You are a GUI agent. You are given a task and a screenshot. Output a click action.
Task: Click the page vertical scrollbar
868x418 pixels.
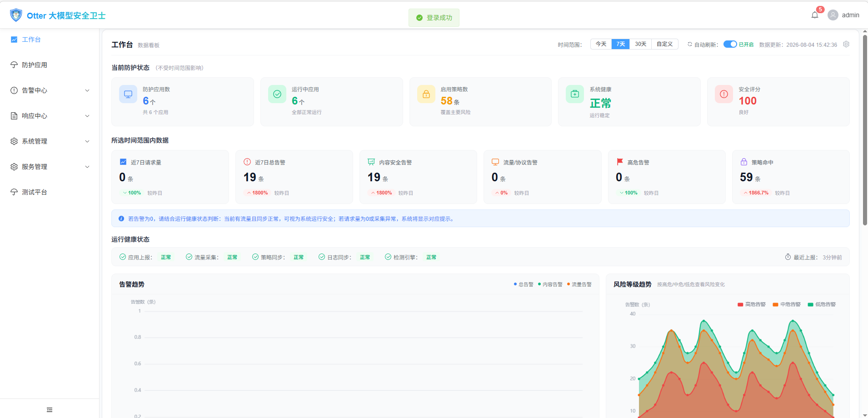click(x=865, y=130)
